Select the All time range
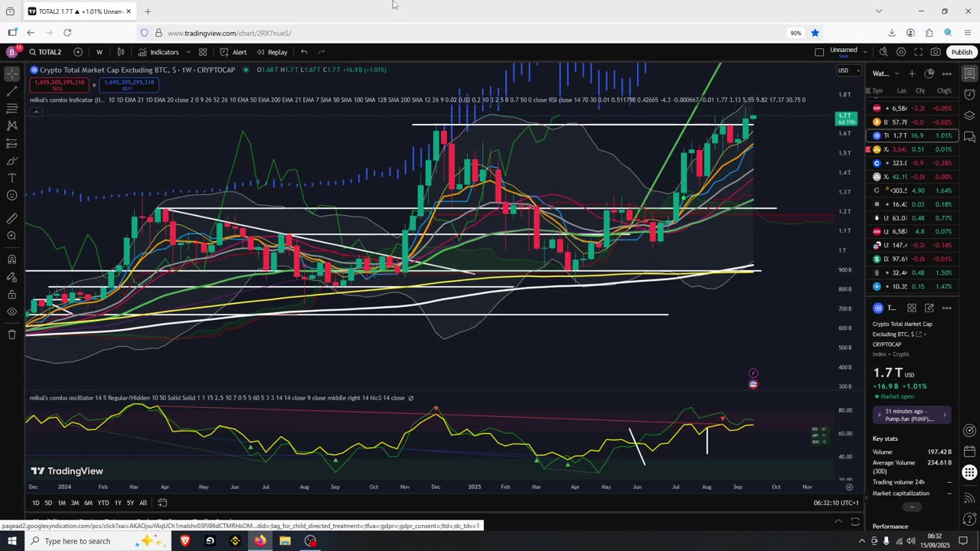Image resolution: width=980 pixels, height=551 pixels. 143,503
